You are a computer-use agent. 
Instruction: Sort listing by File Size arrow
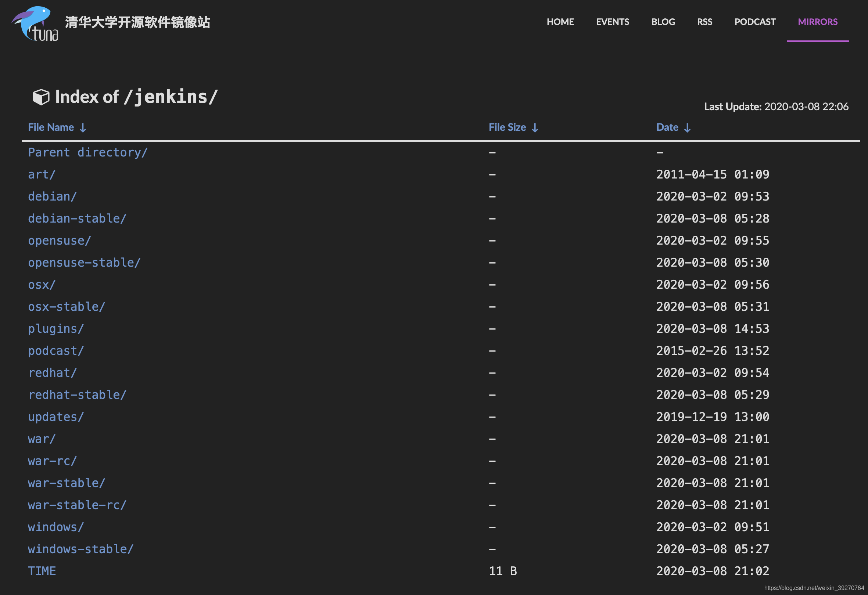coord(535,127)
